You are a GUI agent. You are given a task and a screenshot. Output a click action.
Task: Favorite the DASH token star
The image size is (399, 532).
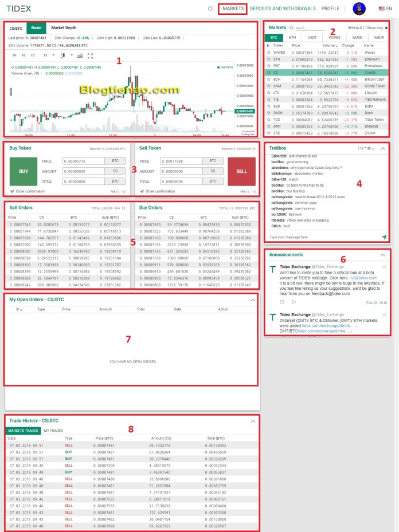(x=269, y=113)
